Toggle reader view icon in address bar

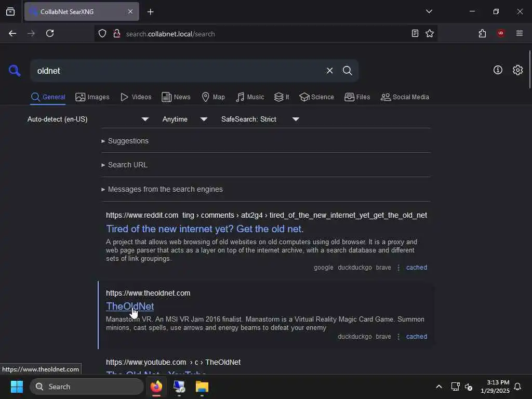[415, 33]
